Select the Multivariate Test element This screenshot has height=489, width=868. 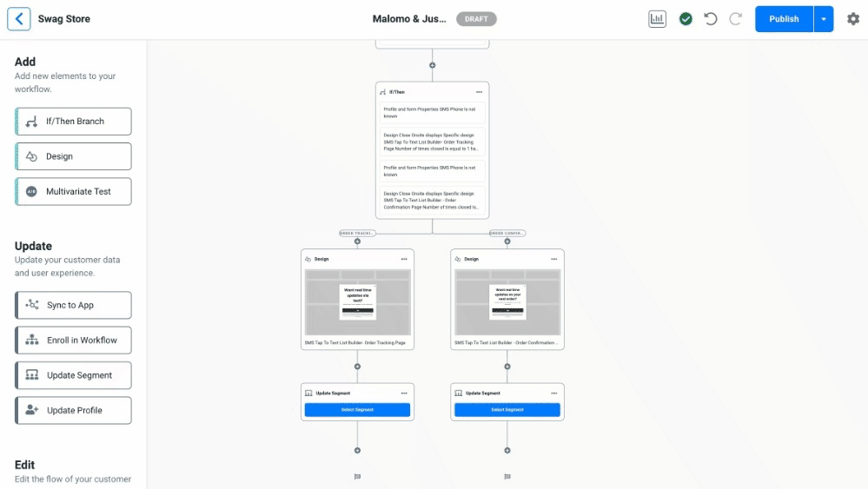coord(74,192)
